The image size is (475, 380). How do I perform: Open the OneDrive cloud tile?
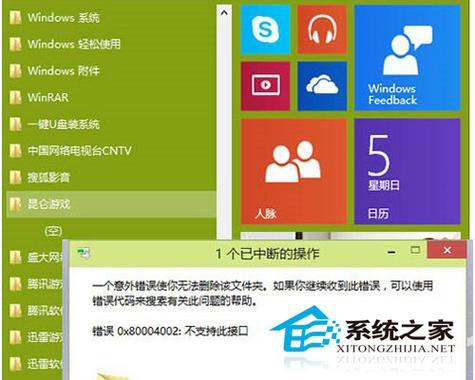(322, 86)
